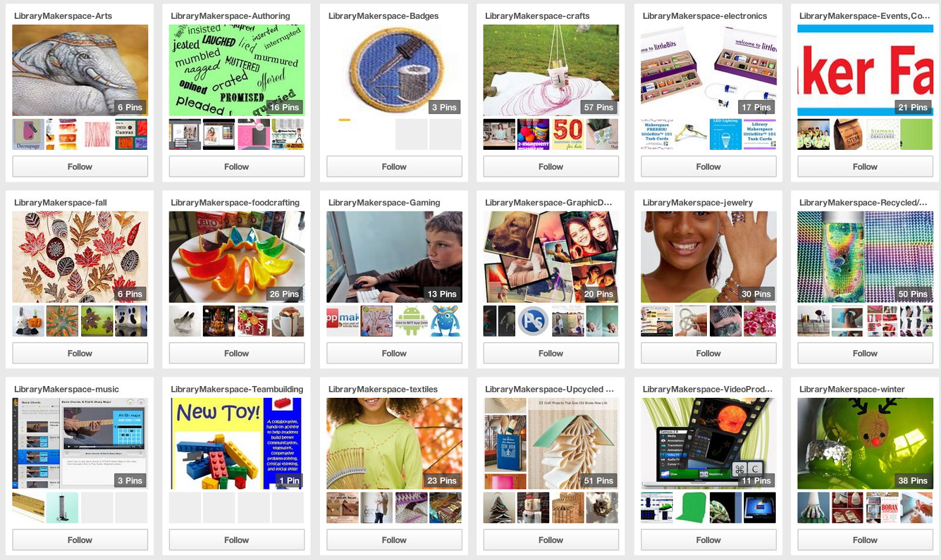This screenshot has width=941, height=560.
Task: Open the LibraryMakerspace-jewelry board title
Action: (x=698, y=203)
